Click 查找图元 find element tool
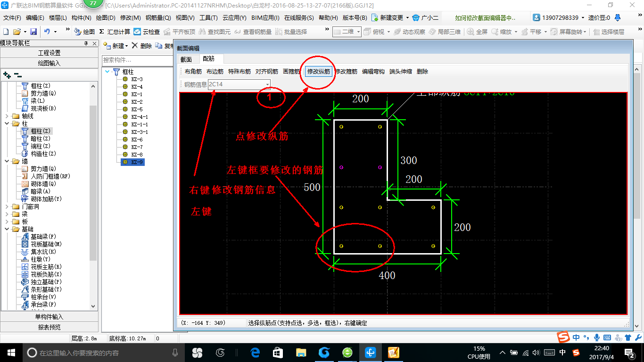This screenshot has height=362, width=644. [215, 32]
